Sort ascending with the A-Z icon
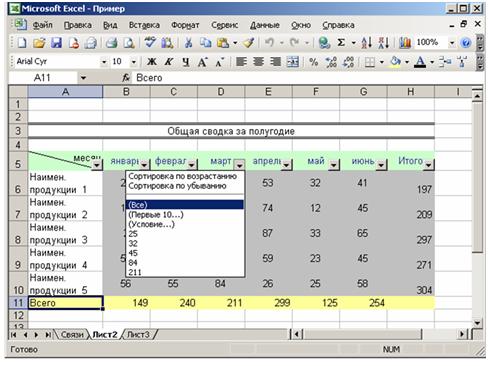488x366 pixels. click(x=366, y=43)
